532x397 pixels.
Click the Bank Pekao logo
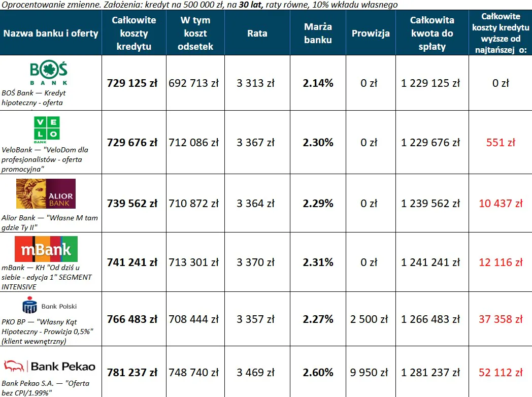50,366
